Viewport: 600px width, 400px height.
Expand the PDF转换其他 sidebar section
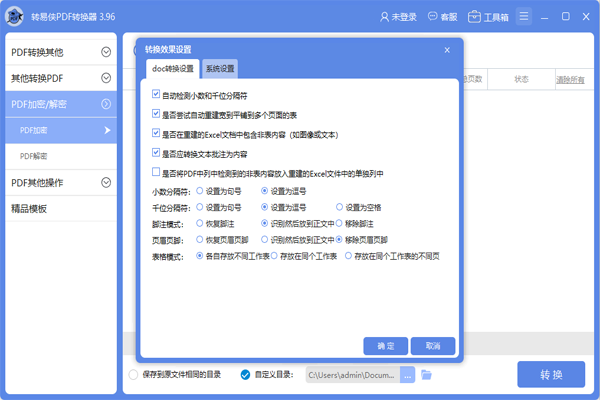coord(106,52)
